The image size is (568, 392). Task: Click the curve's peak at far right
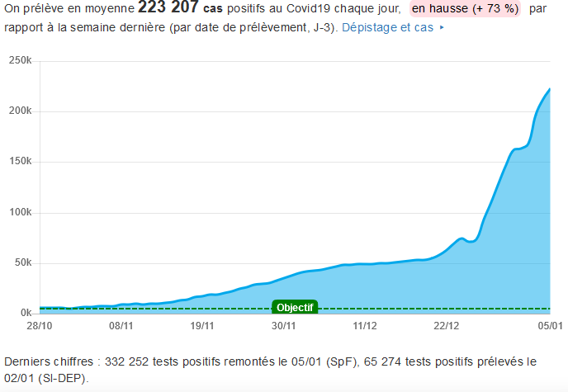coord(549,89)
